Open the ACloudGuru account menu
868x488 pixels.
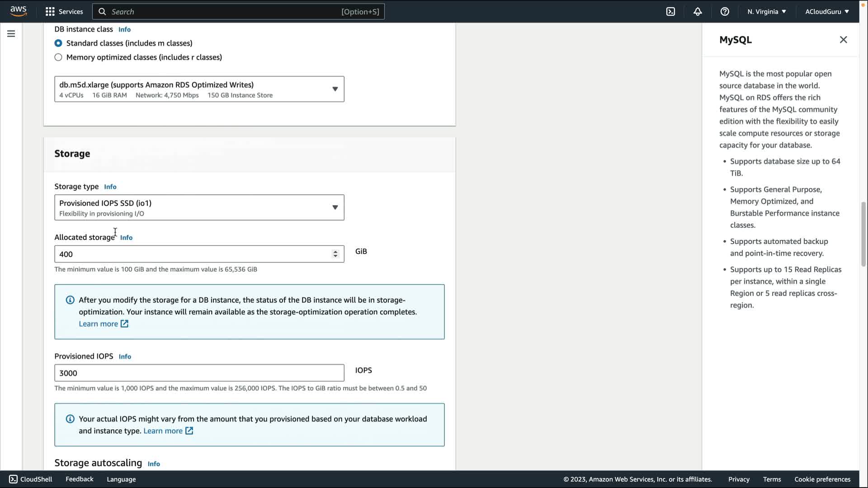(826, 12)
